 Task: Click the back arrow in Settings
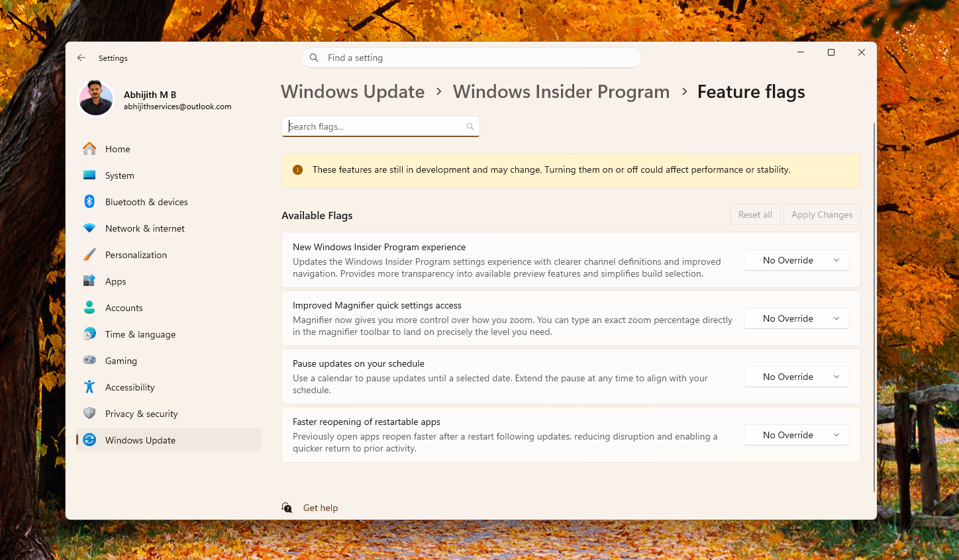(x=81, y=58)
